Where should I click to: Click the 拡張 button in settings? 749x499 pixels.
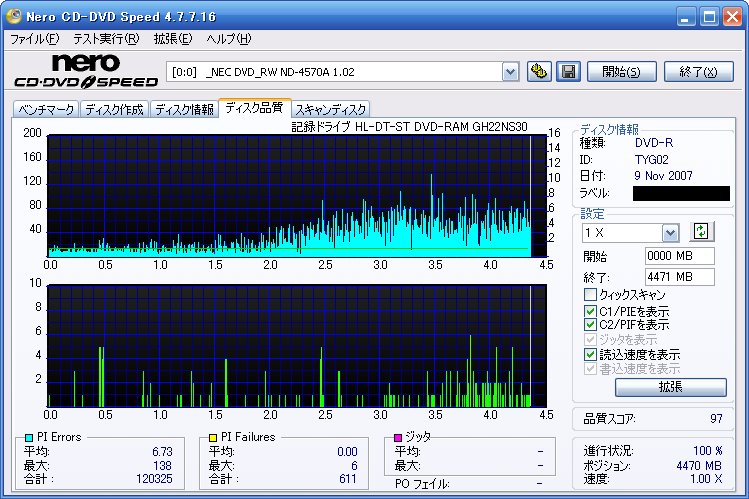tap(671, 387)
